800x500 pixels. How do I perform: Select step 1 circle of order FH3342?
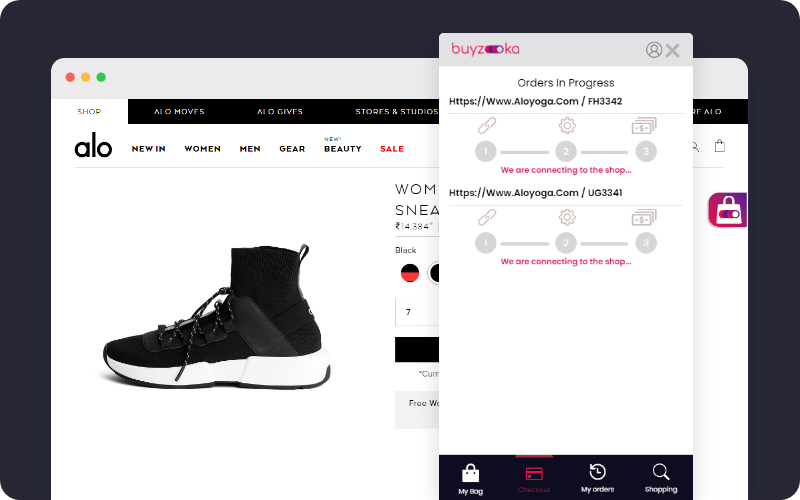click(486, 152)
